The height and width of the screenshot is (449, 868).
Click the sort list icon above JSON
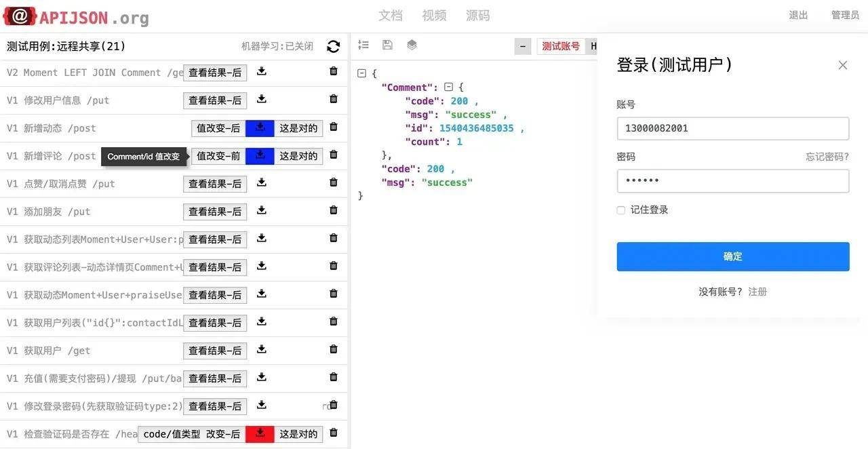[363, 45]
